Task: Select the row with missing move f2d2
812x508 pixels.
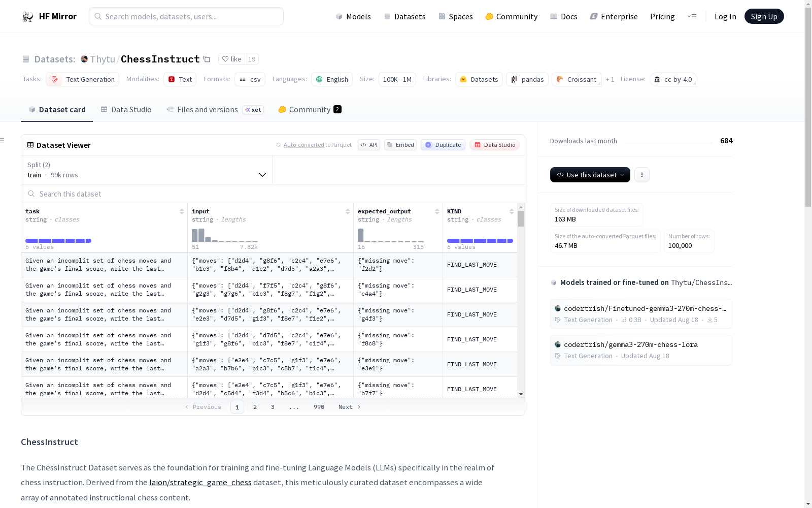Action: (269, 265)
